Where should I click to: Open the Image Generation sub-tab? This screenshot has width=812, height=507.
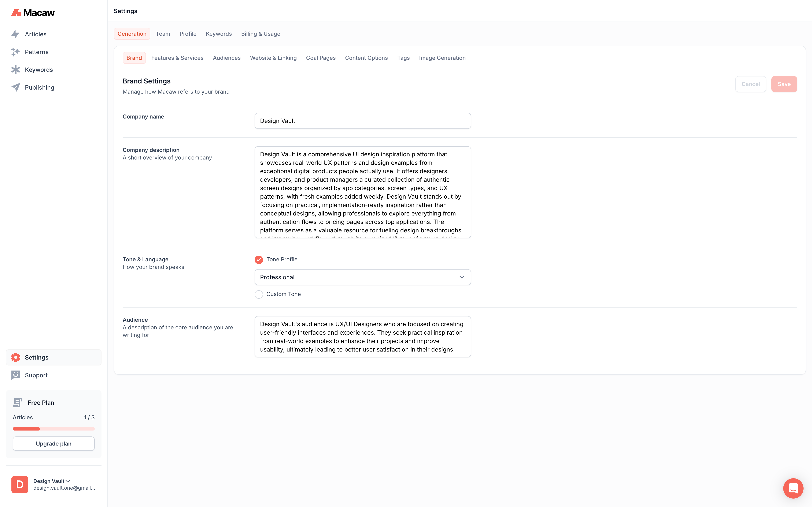(x=442, y=58)
